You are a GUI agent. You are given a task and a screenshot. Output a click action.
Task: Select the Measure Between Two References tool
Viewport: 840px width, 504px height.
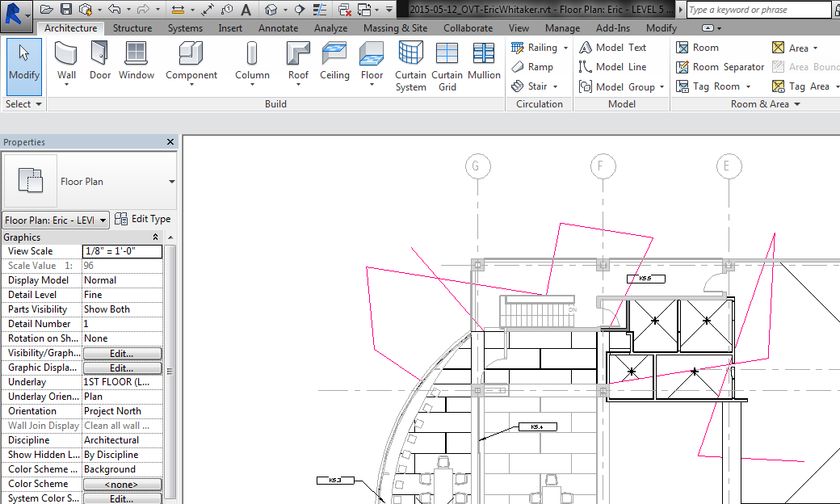[x=178, y=9]
